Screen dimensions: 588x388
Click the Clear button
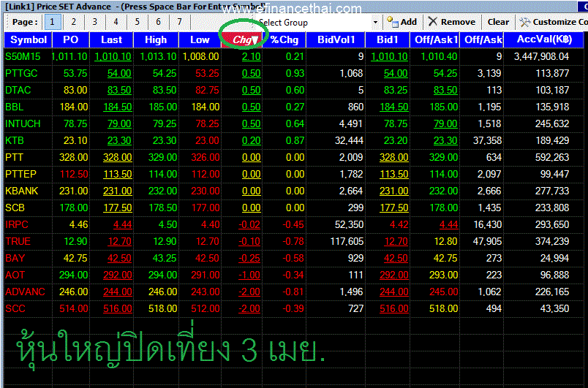click(x=498, y=23)
